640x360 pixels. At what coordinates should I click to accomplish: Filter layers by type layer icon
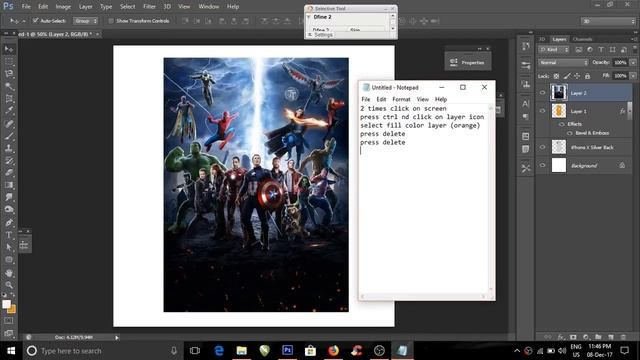601,50
